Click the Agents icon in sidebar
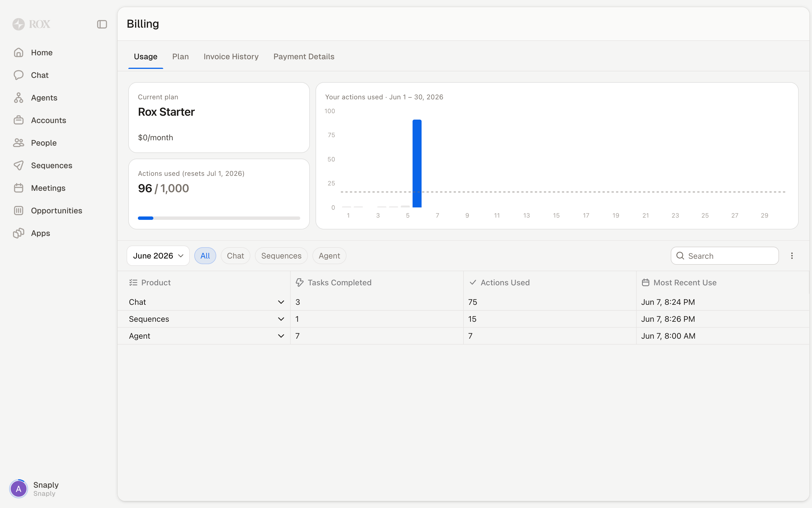Image resolution: width=812 pixels, height=508 pixels. [x=18, y=98]
